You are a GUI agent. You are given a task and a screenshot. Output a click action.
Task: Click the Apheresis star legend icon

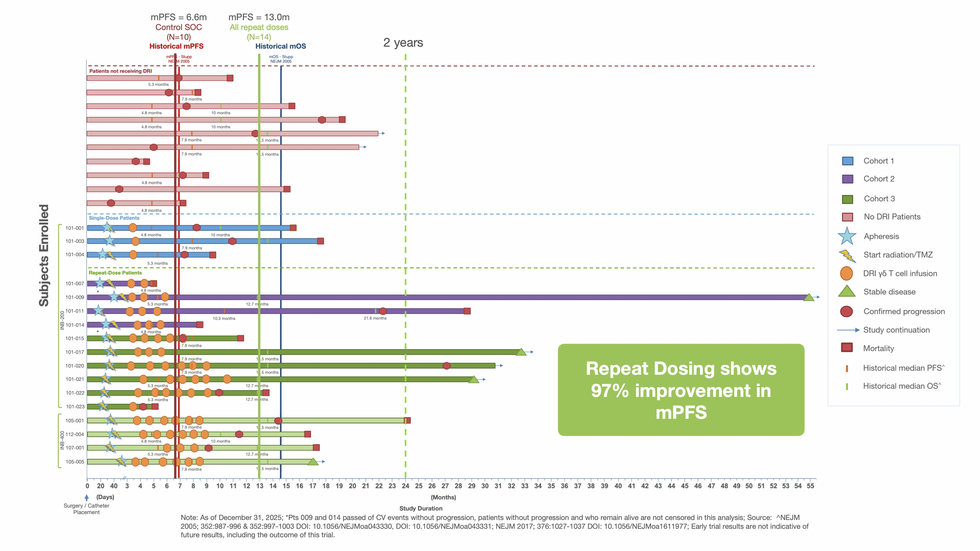[847, 236]
